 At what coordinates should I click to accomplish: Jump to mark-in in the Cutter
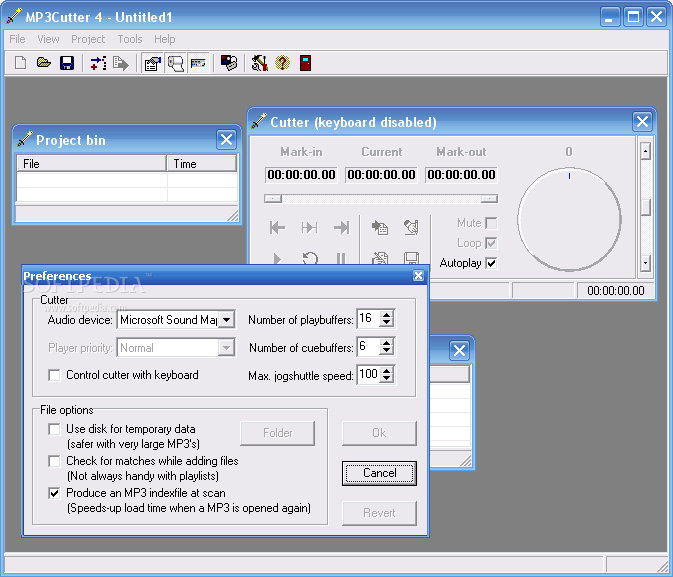point(277,227)
